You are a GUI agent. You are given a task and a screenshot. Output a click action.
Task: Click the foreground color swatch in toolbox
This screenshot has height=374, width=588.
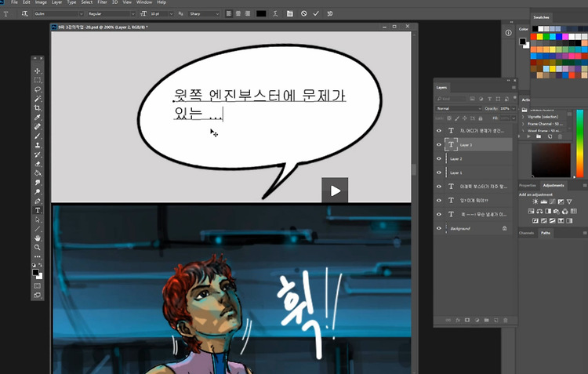pyautogui.click(x=35, y=272)
